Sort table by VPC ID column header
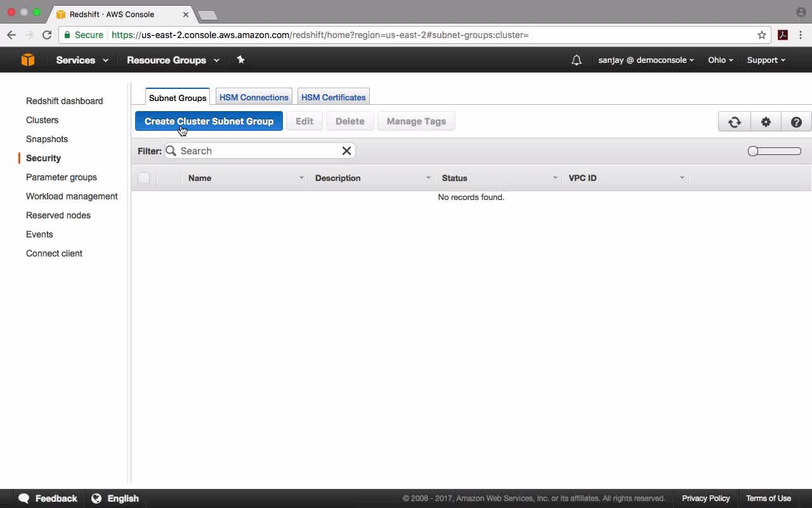Image resolution: width=812 pixels, height=508 pixels. [x=582, y=178]
